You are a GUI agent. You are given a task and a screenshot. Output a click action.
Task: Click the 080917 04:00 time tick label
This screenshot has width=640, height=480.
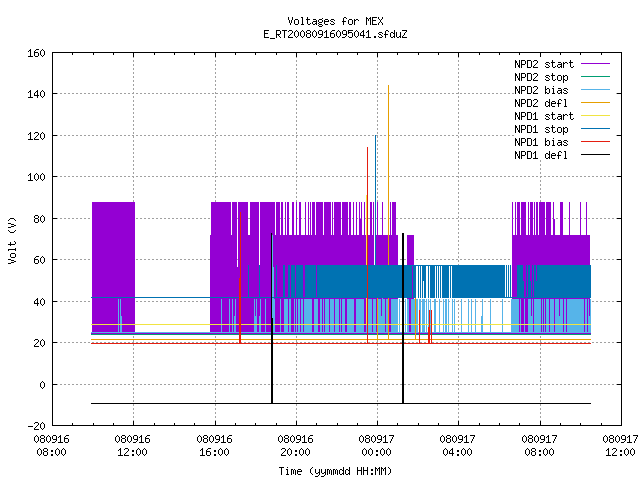[x=458, y=446]
